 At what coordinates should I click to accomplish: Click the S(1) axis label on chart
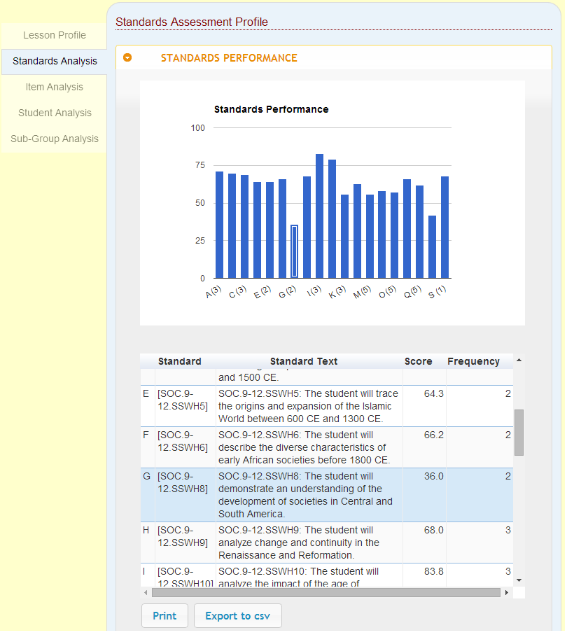[x=437, y=292]
